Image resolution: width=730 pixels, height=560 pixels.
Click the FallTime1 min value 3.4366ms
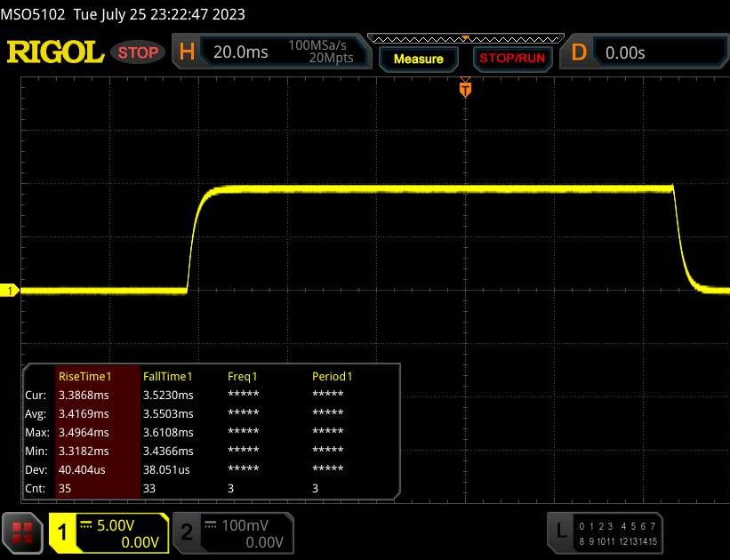click(x=167, y=451)
